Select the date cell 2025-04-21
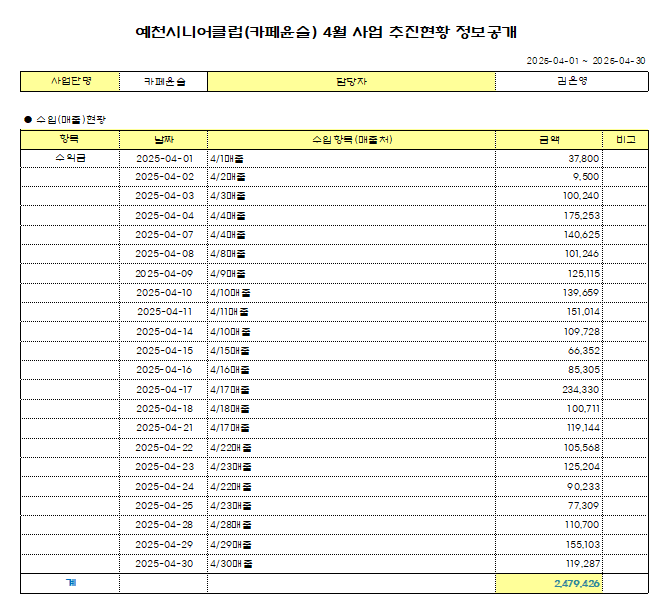The image size is (658, 600). click(164, 428)
